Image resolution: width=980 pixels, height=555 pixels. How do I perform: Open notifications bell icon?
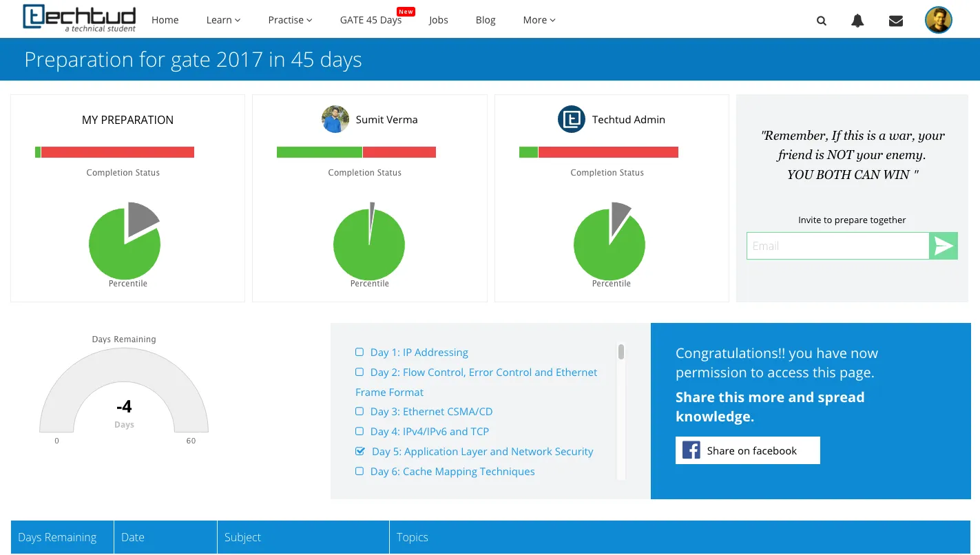click(x=857, y=21)
